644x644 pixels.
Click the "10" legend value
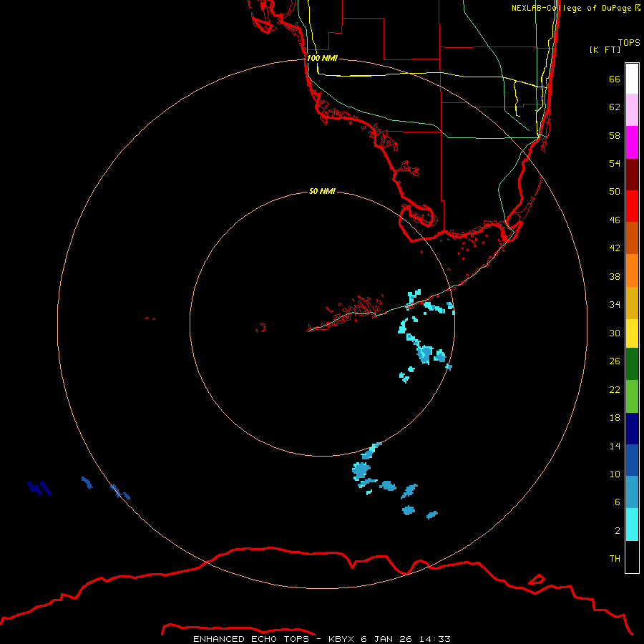(x=615, y=474)
